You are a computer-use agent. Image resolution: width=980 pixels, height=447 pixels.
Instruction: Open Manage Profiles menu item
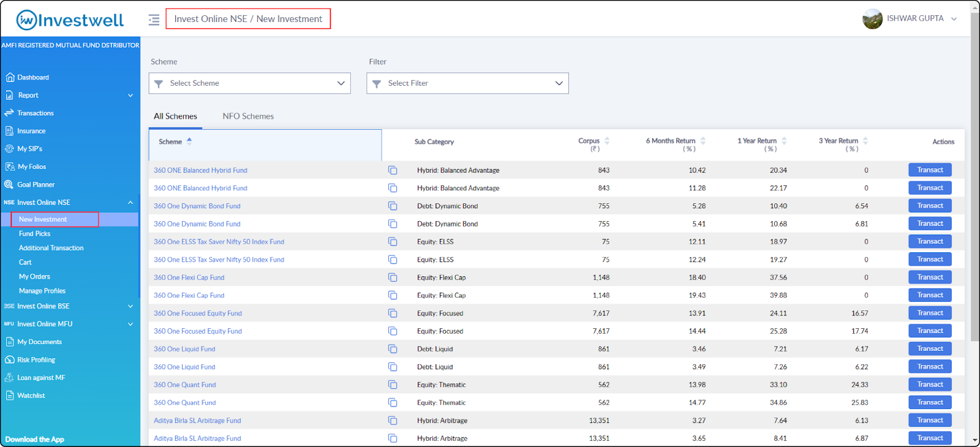click(42, 291)
